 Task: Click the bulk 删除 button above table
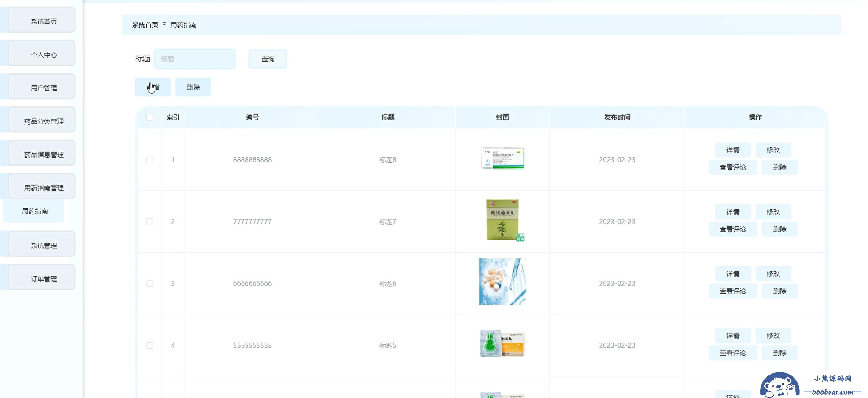pyautogui.click(x=193, y=87)
